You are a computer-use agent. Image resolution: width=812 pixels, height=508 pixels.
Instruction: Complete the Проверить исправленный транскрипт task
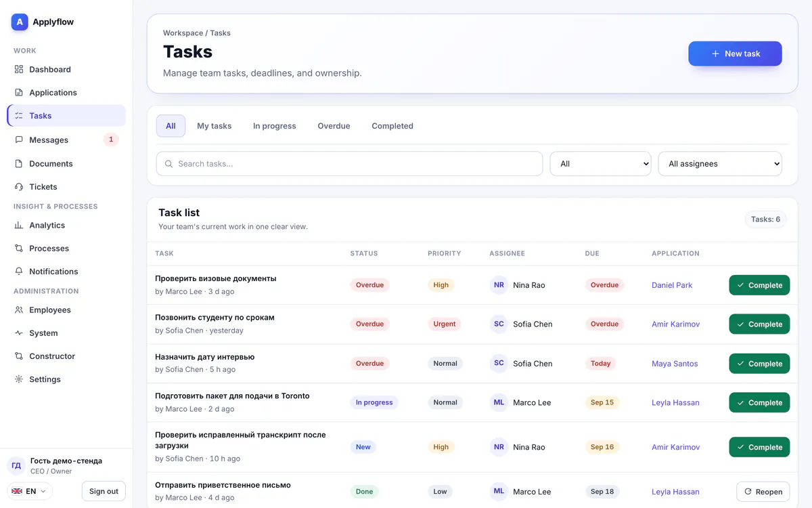pyautogui.click(x=759, y=447)
